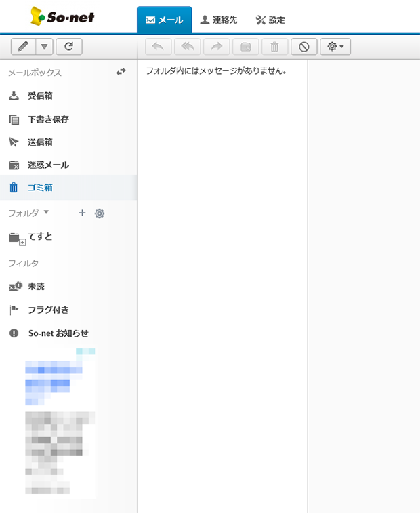The width and height of the screenshot is (420, 513).
Task: Click the compose new mail pencil icon
Action: pyautogui.click(x=23, y=47)
